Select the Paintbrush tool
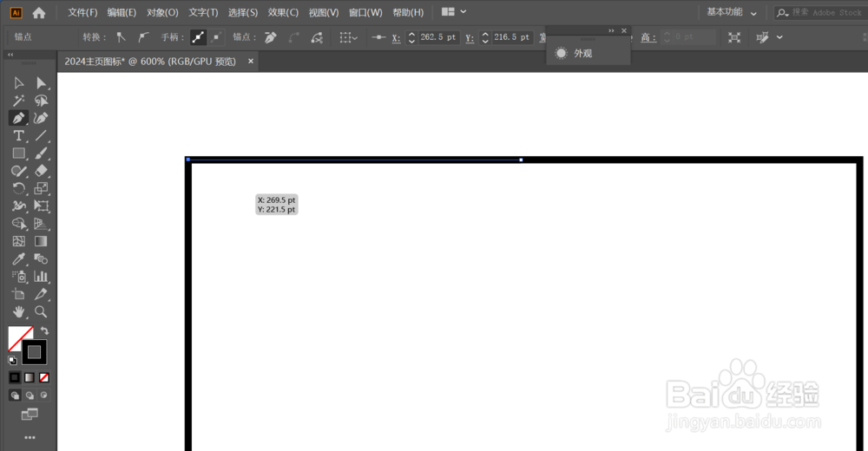This screenshot has height=451, width=868. [41, 154]
